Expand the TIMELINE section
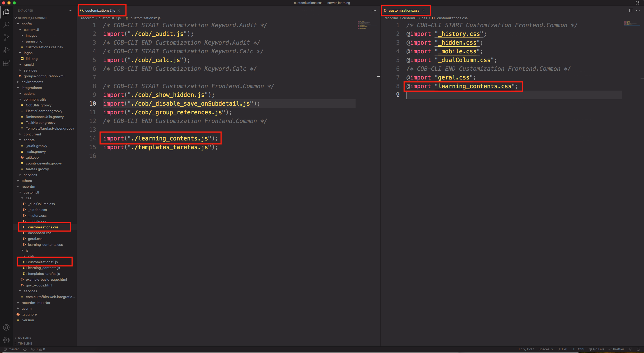The image size is (644, 353). pyautogui.click(x=25, y=343)
